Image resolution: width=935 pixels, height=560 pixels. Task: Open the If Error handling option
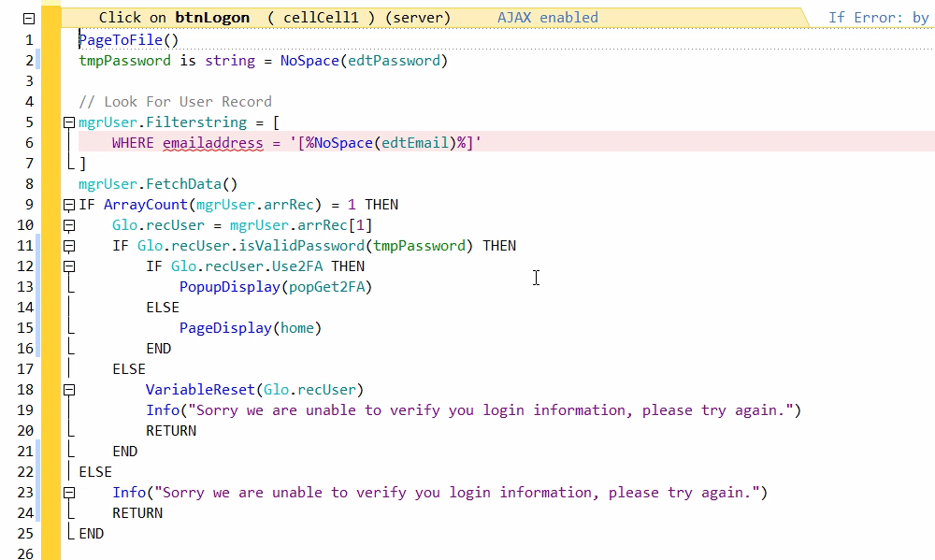pos(878,18)
